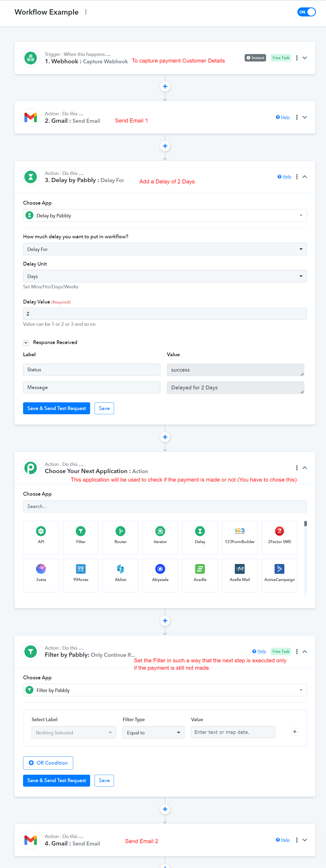The height and width of the screenshot is (868, 326).
Task: Click the app list scrollbar
Action: click(x=305, y=524)
